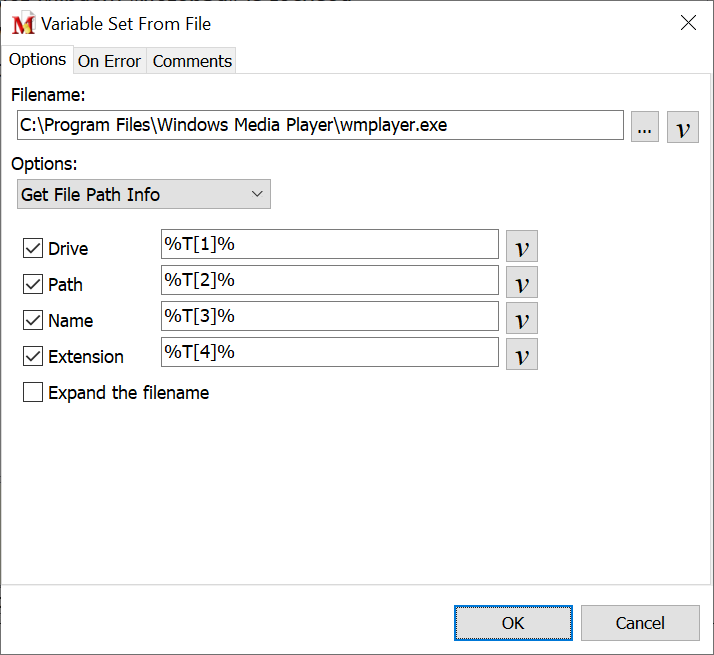Screen dimensions: 714x655
Task: Click the variable icon beside Filename field
Action: [683, 127]
